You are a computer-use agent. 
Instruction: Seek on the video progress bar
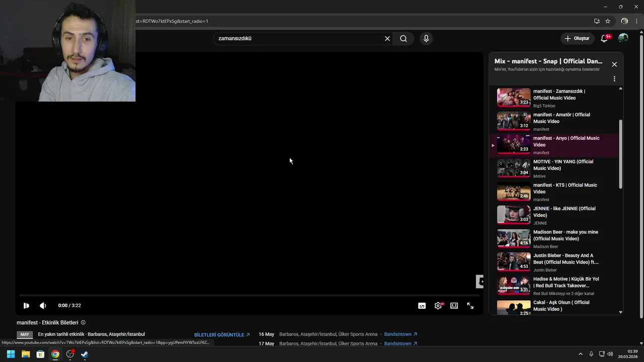pyautogui.click(x=250, y=295)
